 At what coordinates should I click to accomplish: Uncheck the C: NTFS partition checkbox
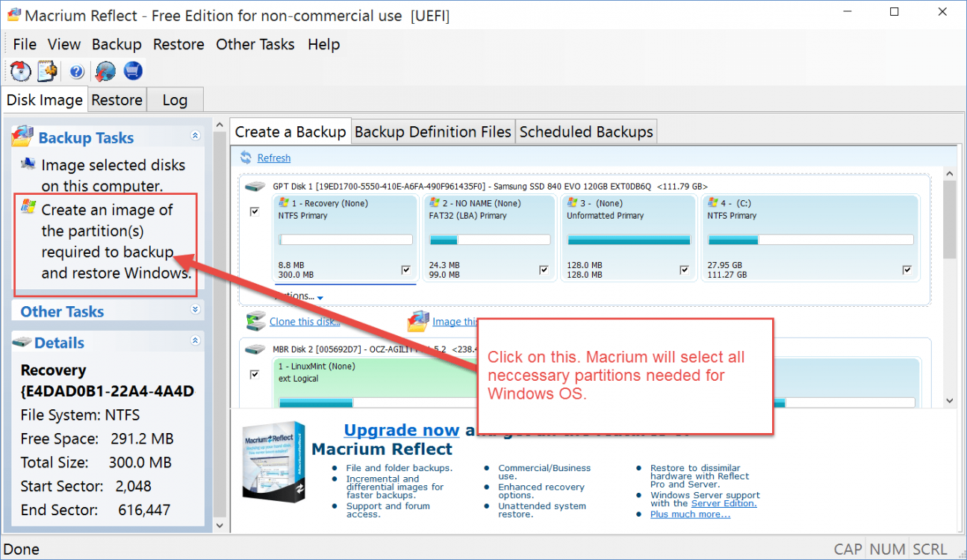pyautogui.click(x=907, y=270)
